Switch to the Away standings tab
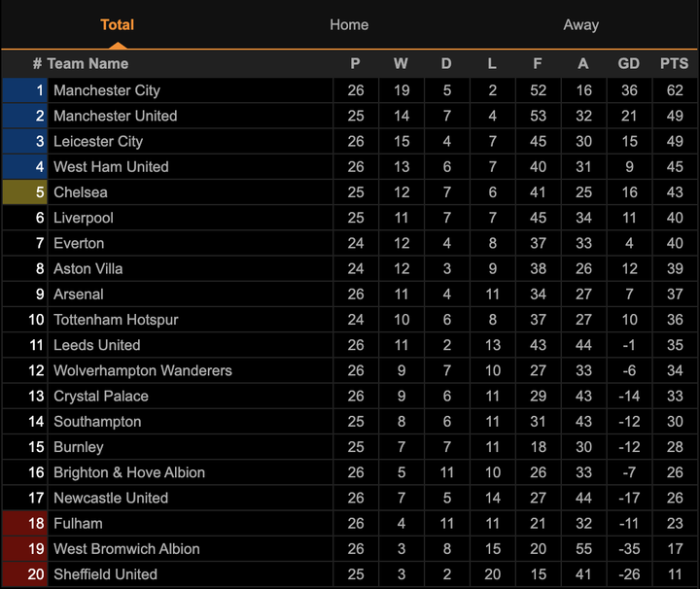The width and height of the screenshot is (700, 589). pos(580,24)
